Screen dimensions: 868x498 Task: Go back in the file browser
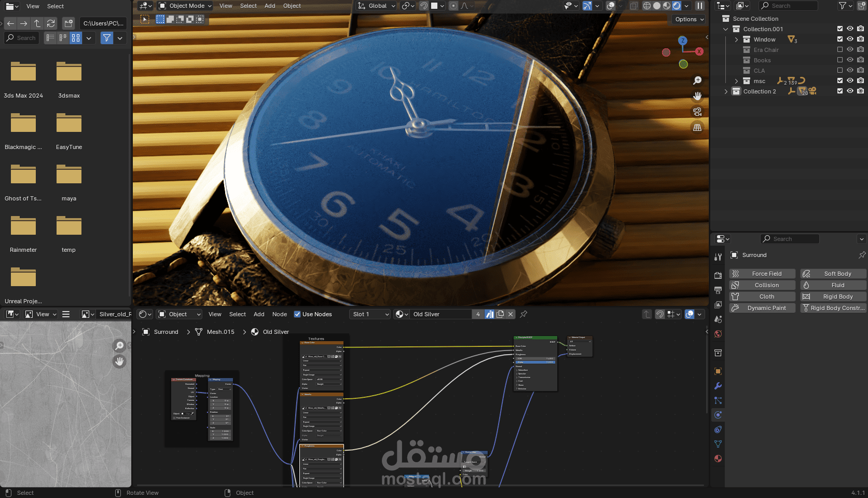click(10, 23)
